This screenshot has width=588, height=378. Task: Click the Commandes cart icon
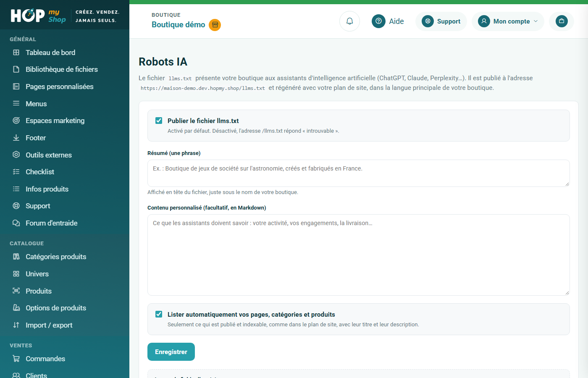16,359
